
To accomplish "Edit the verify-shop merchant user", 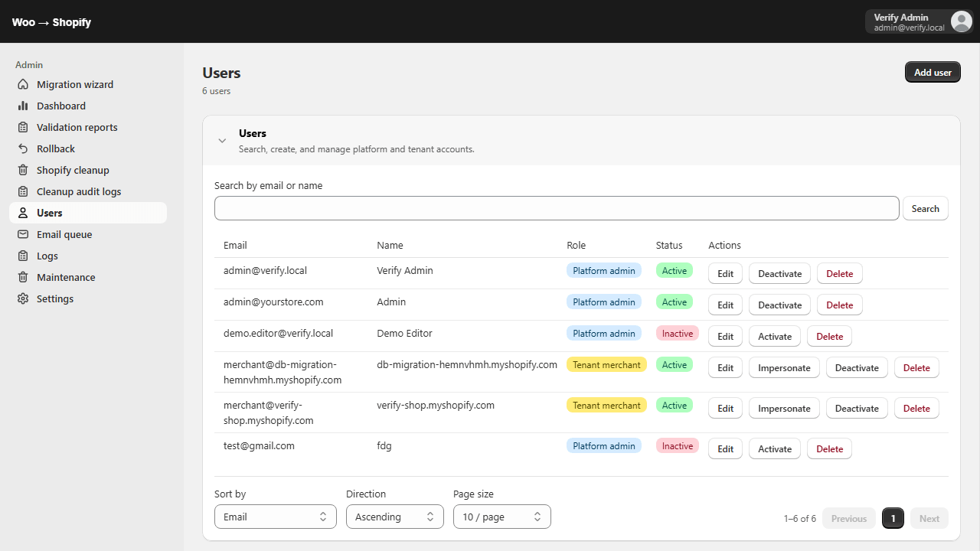I will [725, 408].
